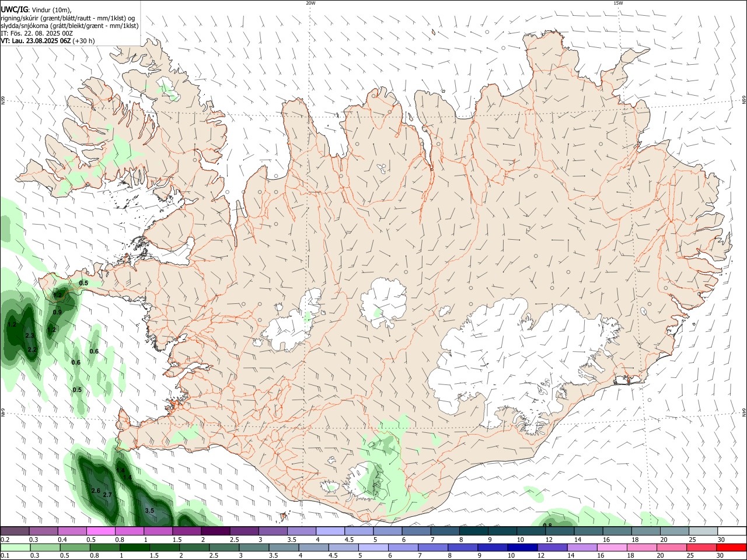The height and width of the screenshot is (560, 747).
Task: Click the 'IT: Fös. 22. 08. 2025 00Z' line
Action: (37, 33)
